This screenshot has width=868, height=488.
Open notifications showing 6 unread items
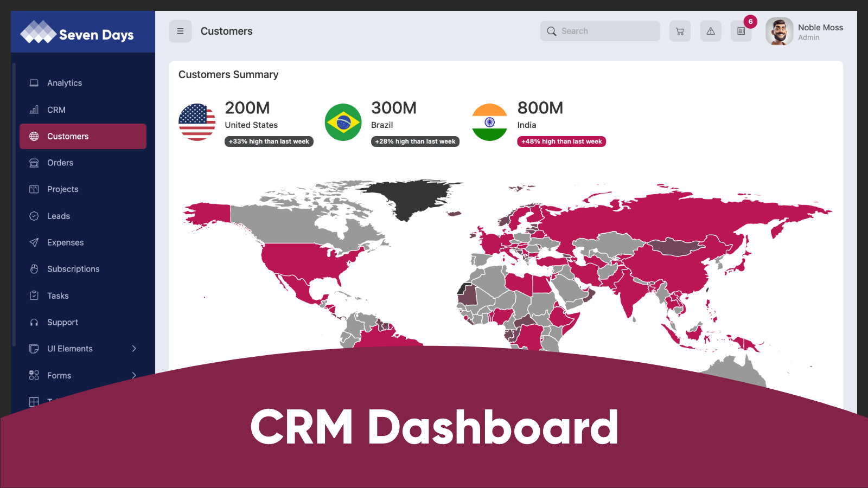pyautogui.click(x=741, y=31)
